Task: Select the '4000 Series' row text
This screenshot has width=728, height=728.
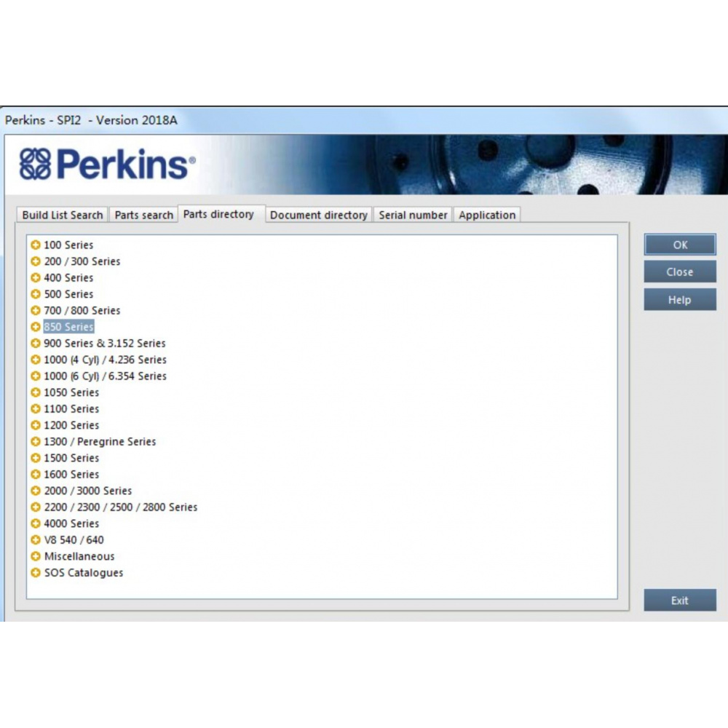Action: click(71, 523)
